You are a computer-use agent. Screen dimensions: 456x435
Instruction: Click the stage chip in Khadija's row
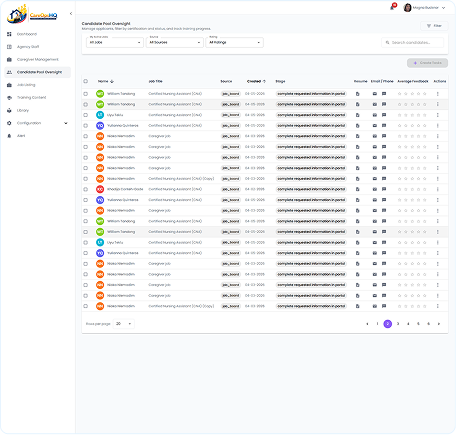311,189
